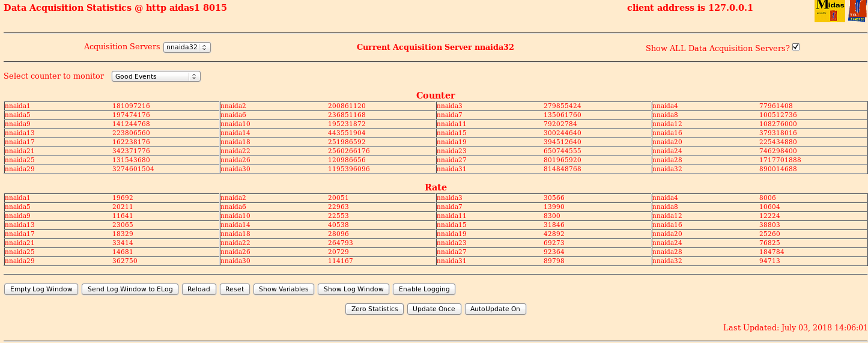Click Send Log Window to ELog button
This screenshot has height=343, width=868.
click(130, 290)
